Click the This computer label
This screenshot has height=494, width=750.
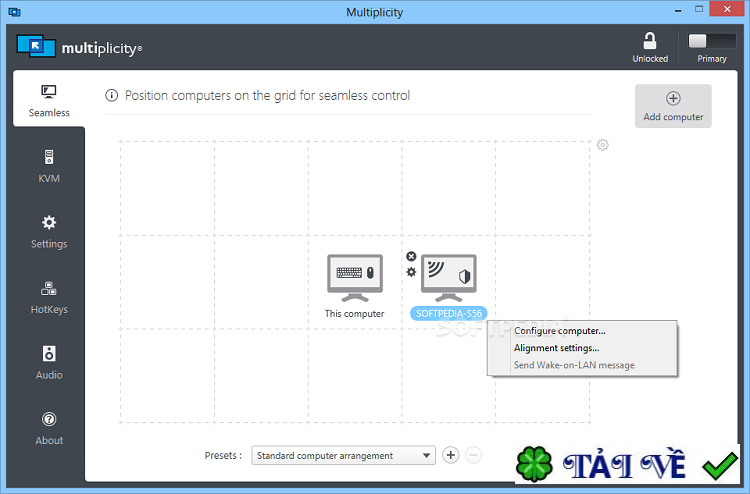click(354, 314)
